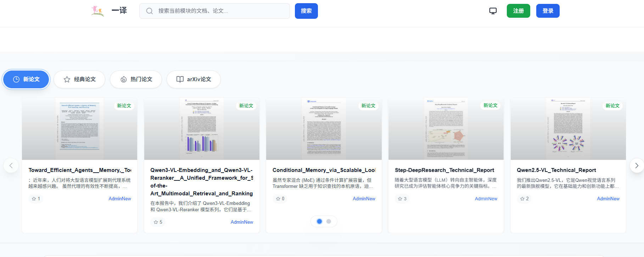
Task: Open the Conditional_Memory paper thumbnail
Action: coord(324,129)
